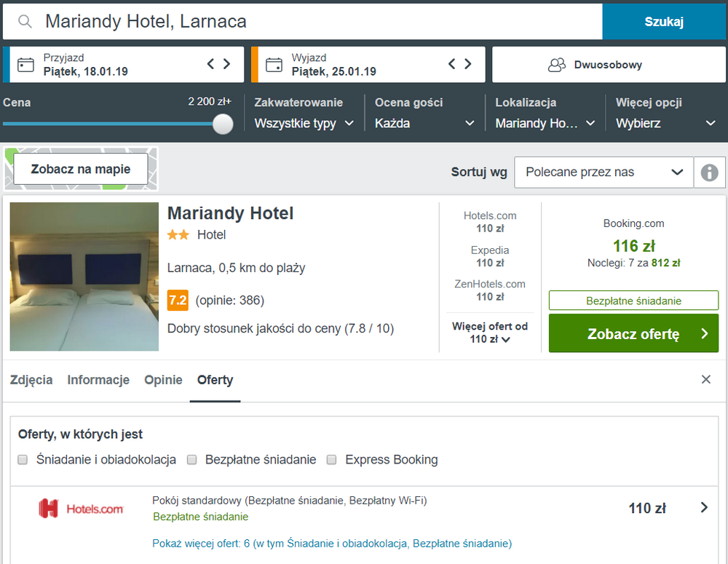Open the check-in calendar icon

click(x=25, y=65)
